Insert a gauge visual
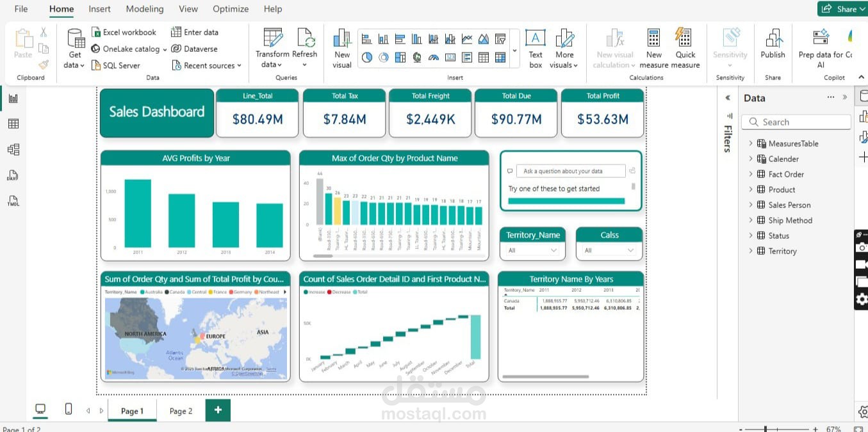This screenshot has width=868, height=432. click(x=434, y=57)
